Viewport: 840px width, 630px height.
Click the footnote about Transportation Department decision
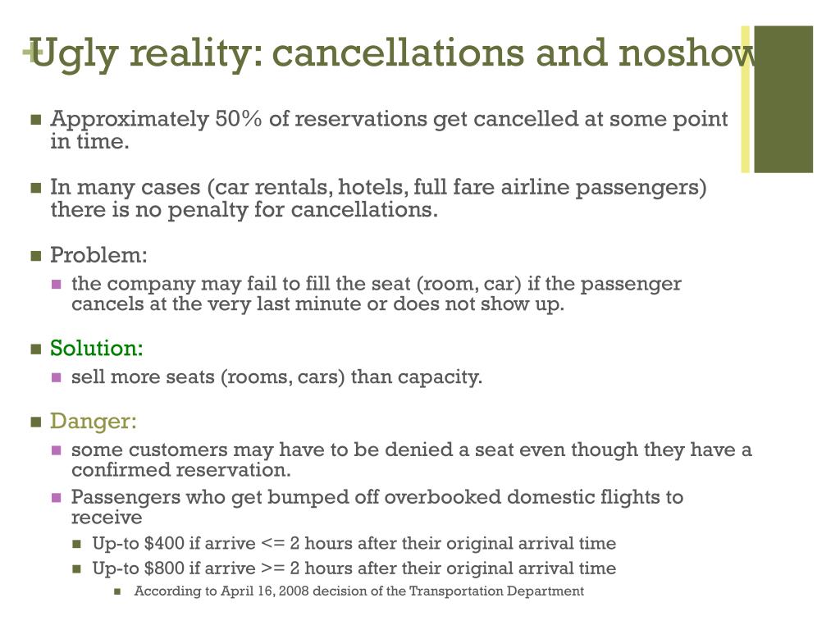(359, 591)
